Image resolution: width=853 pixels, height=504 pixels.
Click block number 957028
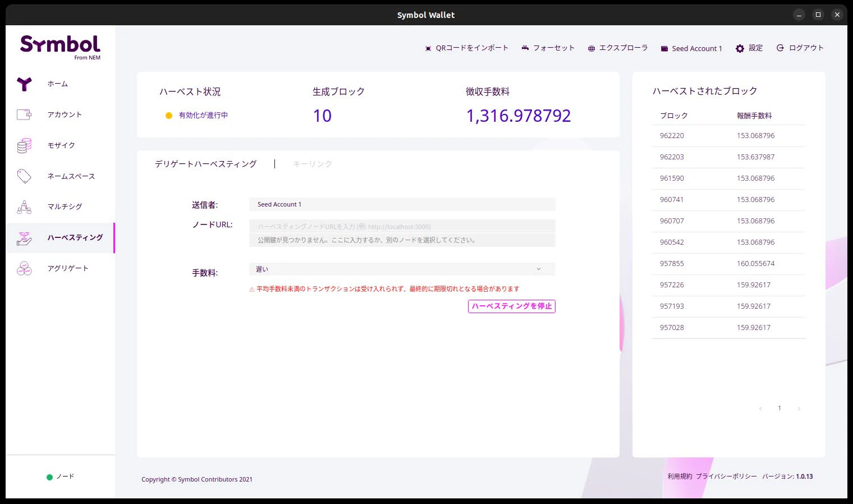672,328
